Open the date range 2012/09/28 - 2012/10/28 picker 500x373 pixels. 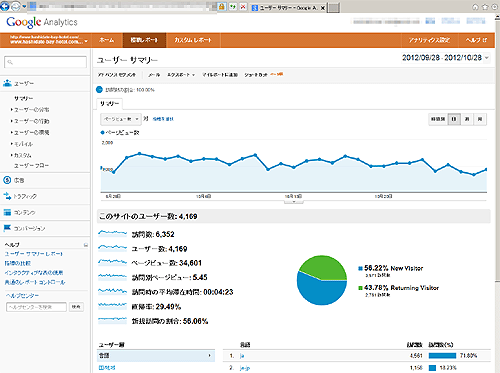[x=445, y=58]
